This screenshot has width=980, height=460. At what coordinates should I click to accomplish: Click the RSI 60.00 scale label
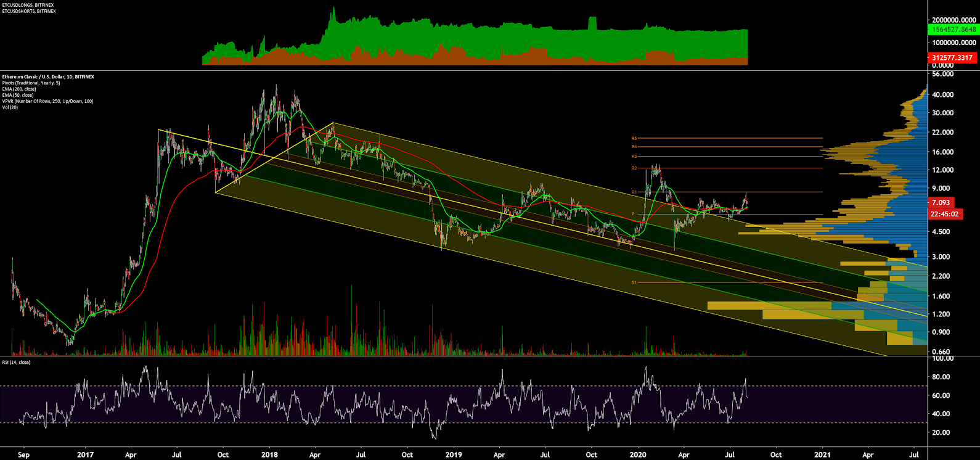tap(941, 395)
